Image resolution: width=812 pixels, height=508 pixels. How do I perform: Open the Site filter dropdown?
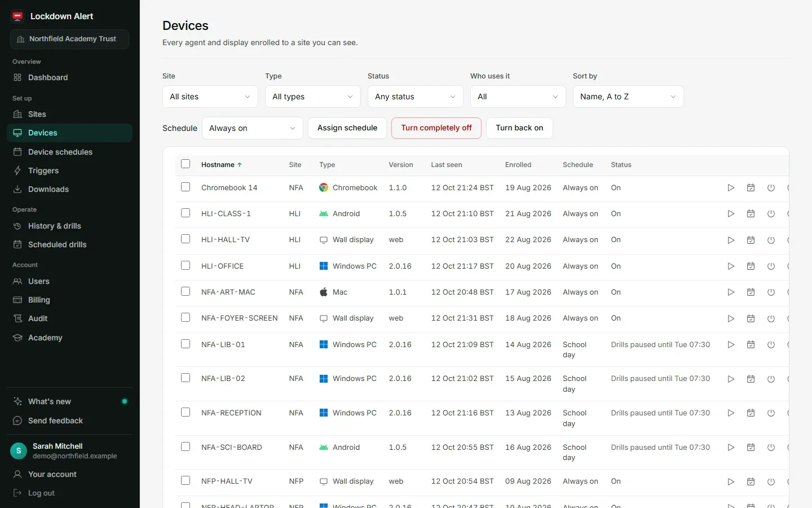[210, 97]
